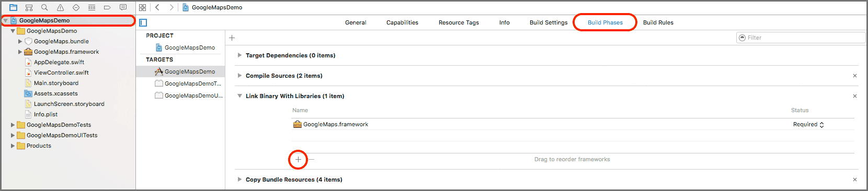868x191 pixels.
Task: Expand the GoogleMaps.framework tree item
Action: pyautogui.click(x=20, y=52)
